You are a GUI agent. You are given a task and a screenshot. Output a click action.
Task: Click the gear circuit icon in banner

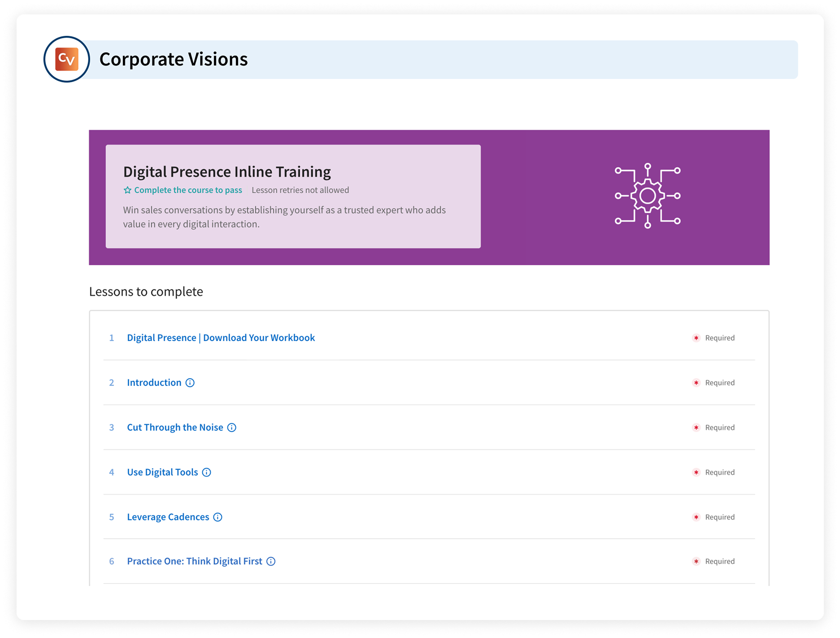tap(647, 196)
